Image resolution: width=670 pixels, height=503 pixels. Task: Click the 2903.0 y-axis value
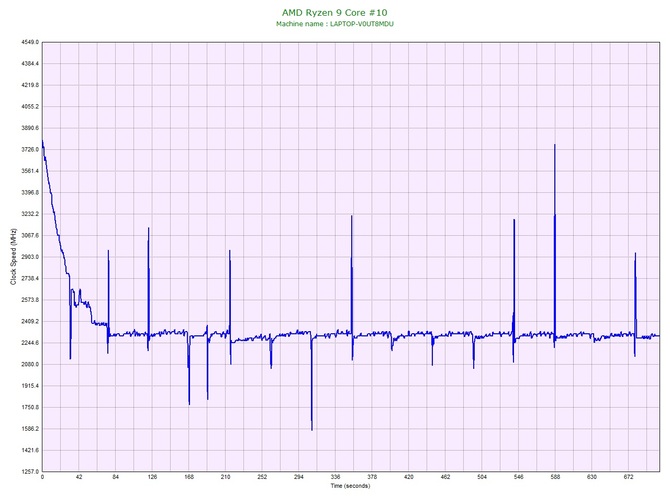pyautogui.click(x=29, y=257)
